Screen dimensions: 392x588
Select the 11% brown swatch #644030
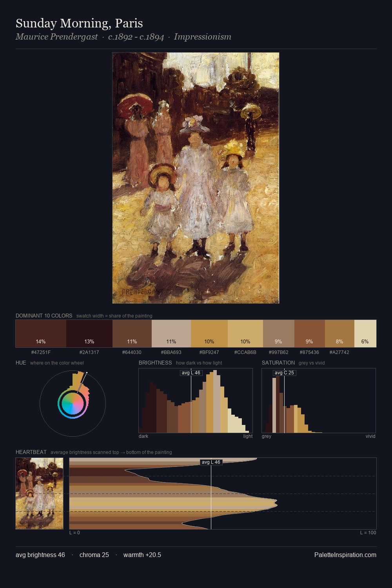coord(132,334)
